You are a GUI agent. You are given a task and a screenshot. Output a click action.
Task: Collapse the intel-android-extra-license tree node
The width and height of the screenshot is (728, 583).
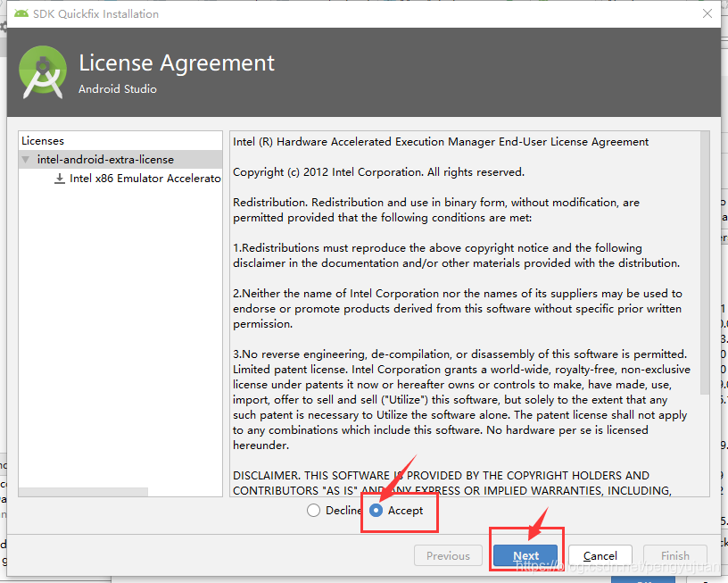tap(26, 160)
